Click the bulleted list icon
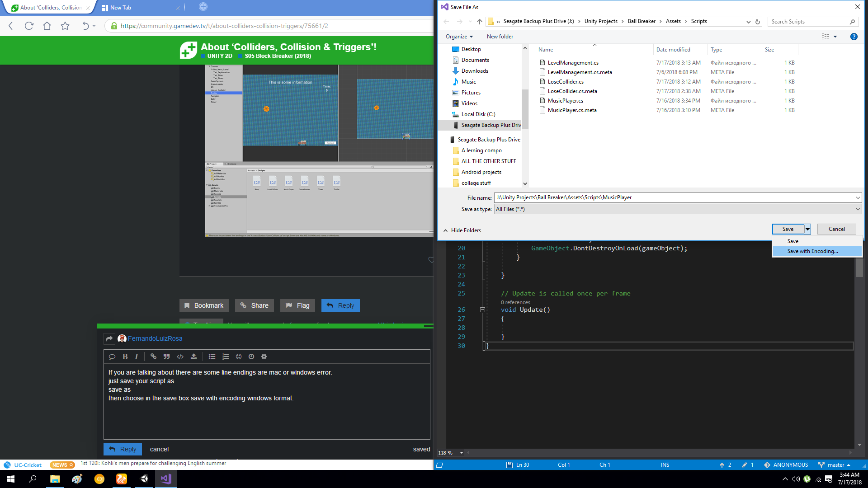Viewport: 868px width, 488px height. 212,357
